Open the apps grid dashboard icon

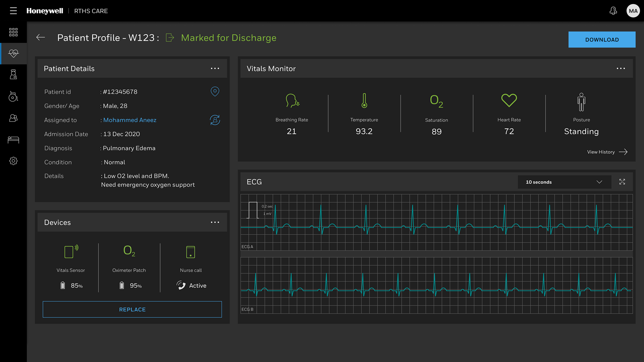pyautogui.click(x=13, y=32)
